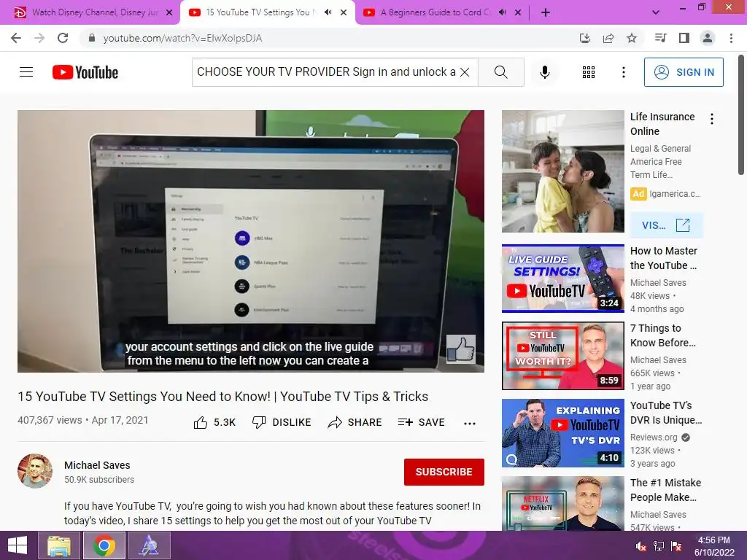This screenshot has height=560, width=747.
Task: Click the install app icon in address bar
Action: click(x=585, y=38)
